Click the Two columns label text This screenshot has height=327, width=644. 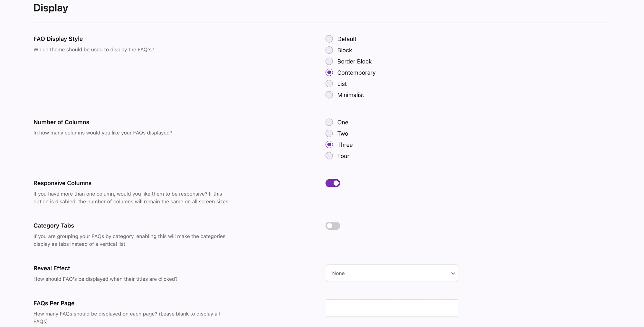click(343, 134)
